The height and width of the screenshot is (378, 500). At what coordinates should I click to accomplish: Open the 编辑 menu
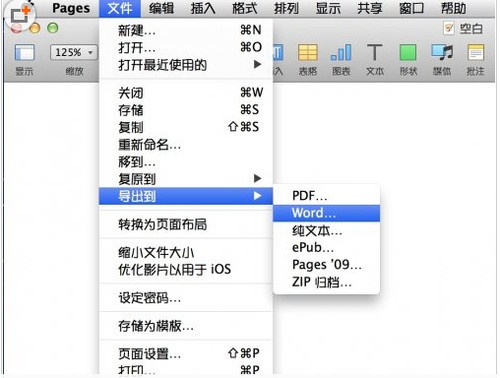pyautogui.click(x=161, y=8)
